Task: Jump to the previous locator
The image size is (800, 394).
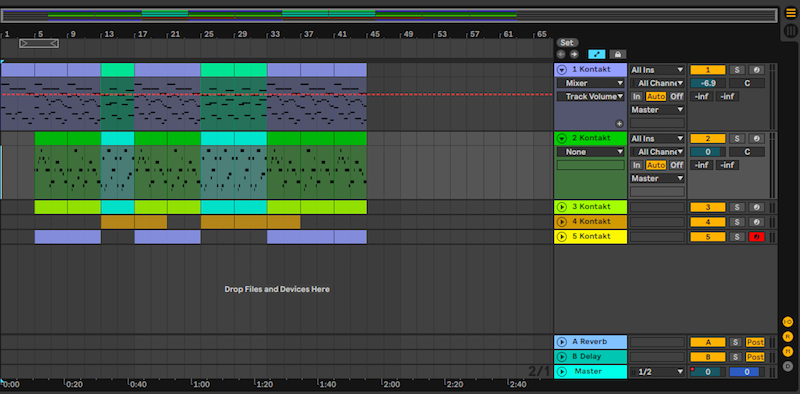Action: [561, 54]
